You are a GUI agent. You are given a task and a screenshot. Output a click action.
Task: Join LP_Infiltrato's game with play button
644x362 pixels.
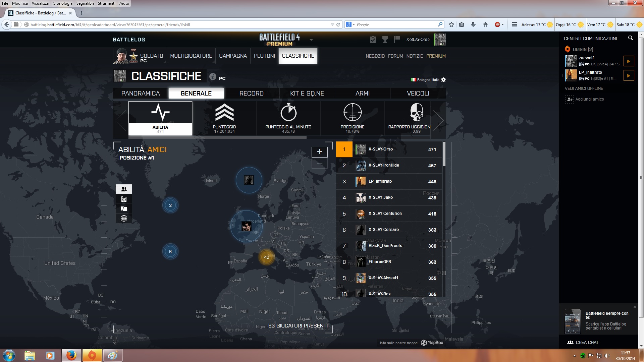coord(629,76)
